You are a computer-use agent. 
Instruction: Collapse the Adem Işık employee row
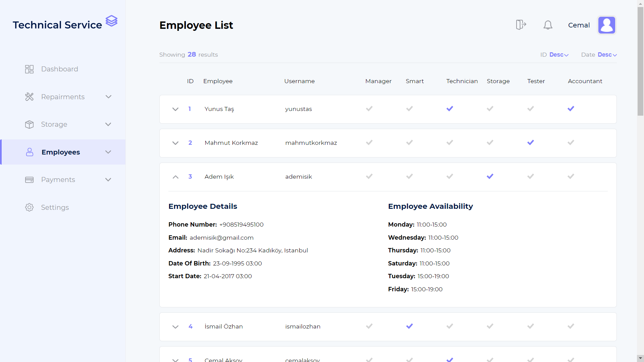(x=175, y=177)
